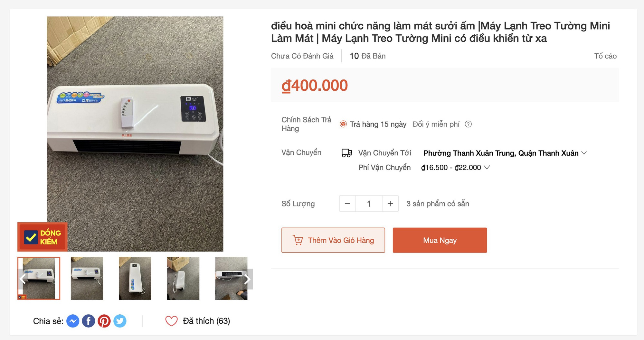The image size is (644, 340).
Task: Click the quantity input field showing 1
Action: pyautogui.click(x=368, y=203)
